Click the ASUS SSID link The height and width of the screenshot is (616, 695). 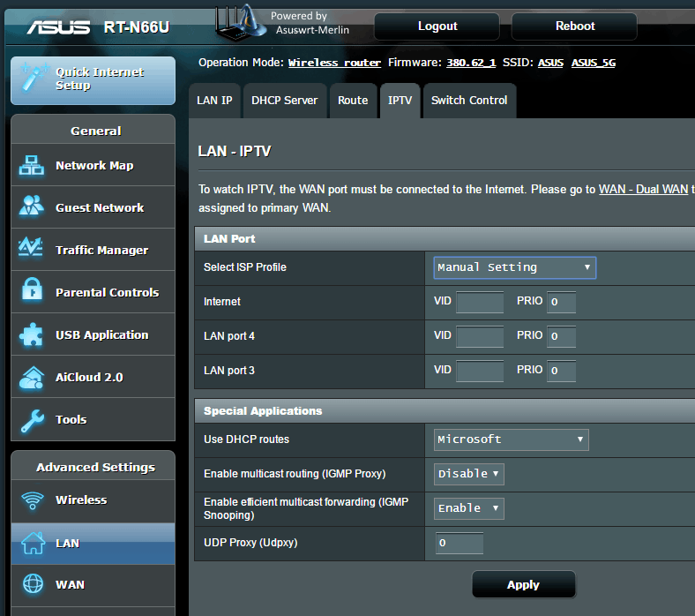click(550, 63)
